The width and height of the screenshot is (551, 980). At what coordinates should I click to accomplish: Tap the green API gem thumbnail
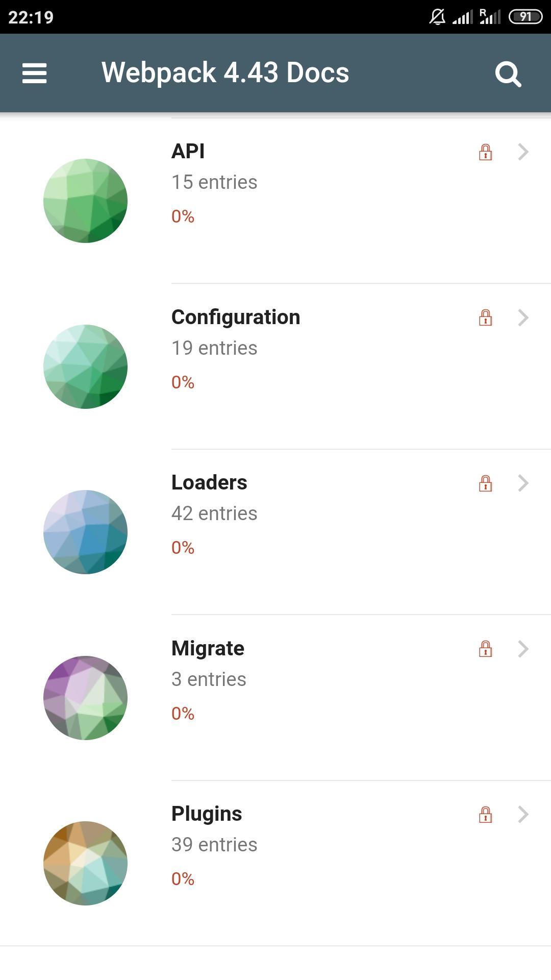coord(85,201)
